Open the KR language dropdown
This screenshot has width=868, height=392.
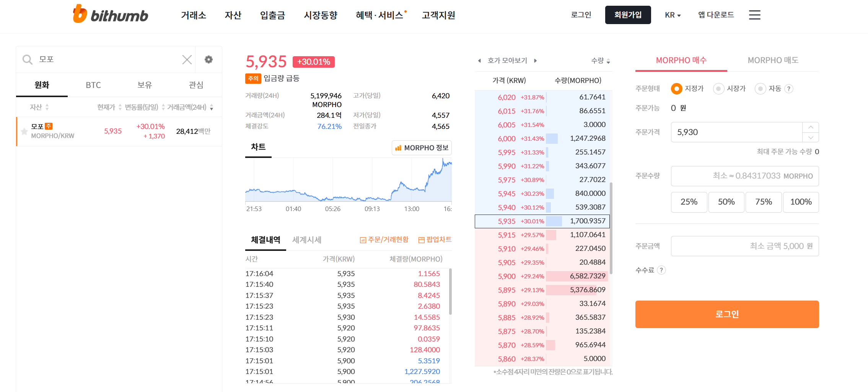click(x=673, y=15)
